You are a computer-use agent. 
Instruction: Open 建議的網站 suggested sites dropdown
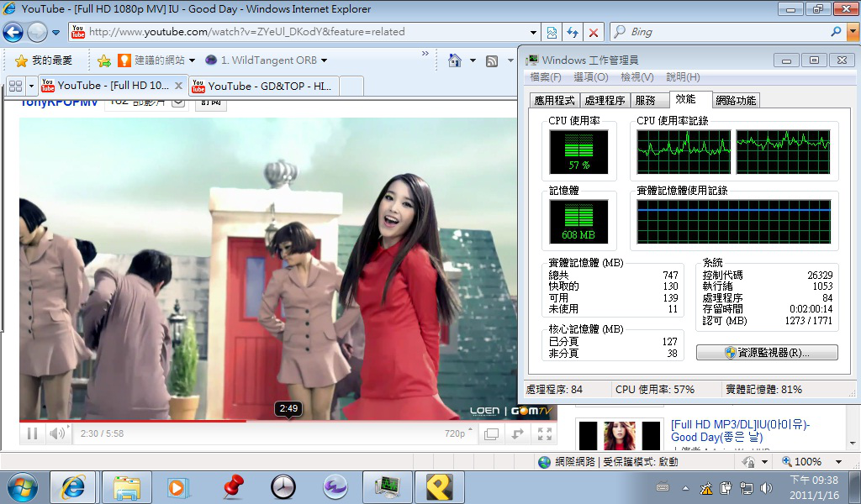[156, 60]
